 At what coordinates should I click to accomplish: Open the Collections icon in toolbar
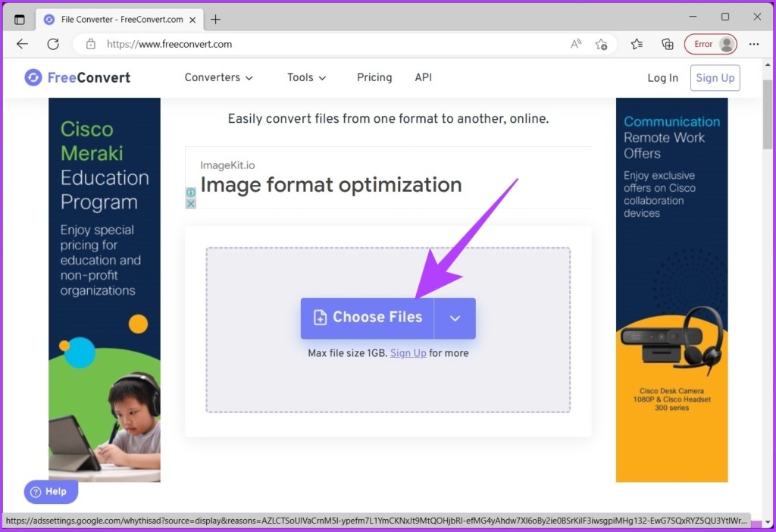point(667,44)
